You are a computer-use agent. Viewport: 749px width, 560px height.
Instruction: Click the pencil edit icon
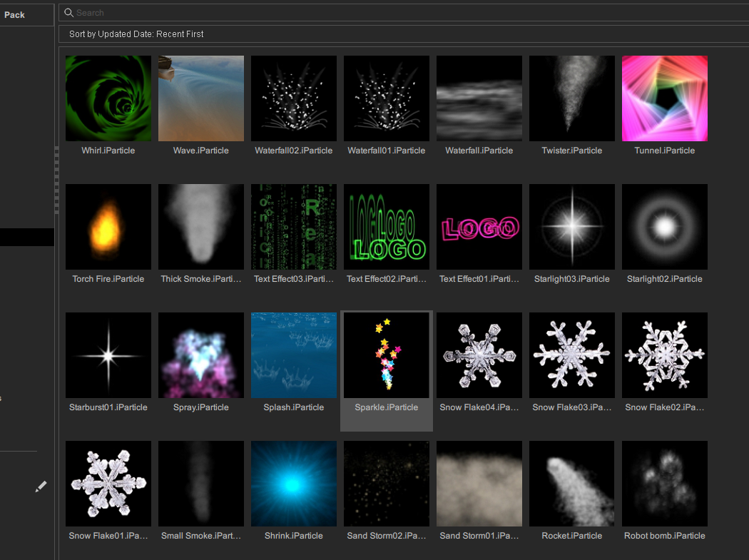(x=41, y=487)
